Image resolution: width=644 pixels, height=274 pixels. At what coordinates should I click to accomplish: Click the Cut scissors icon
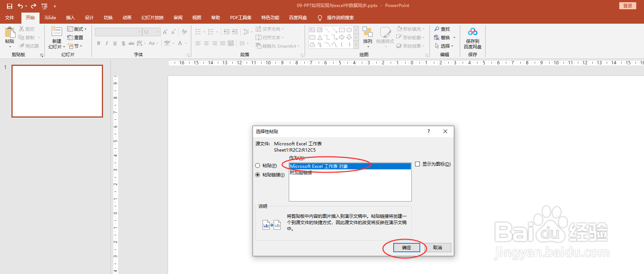pyautogui.click(x=21, y=29)
